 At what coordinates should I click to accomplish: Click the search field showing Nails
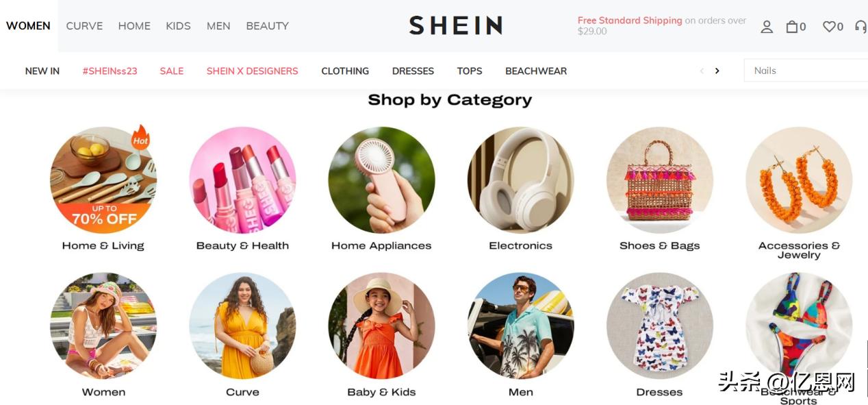click(x=806, y=71)
